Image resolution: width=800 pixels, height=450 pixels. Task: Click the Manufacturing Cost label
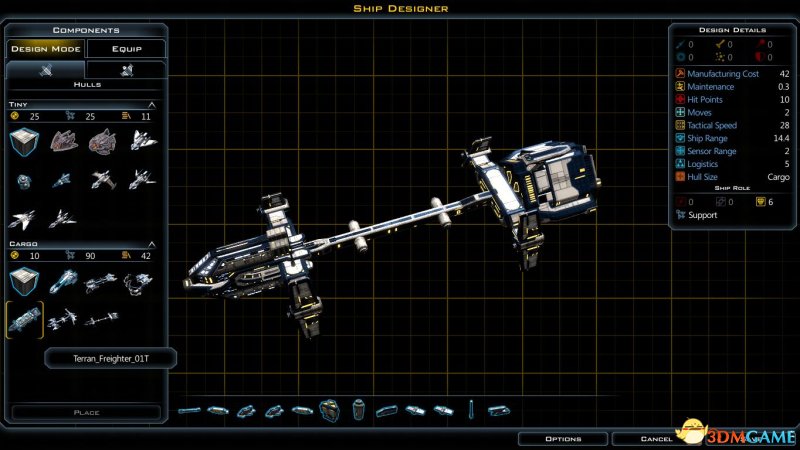coord(723,74)
